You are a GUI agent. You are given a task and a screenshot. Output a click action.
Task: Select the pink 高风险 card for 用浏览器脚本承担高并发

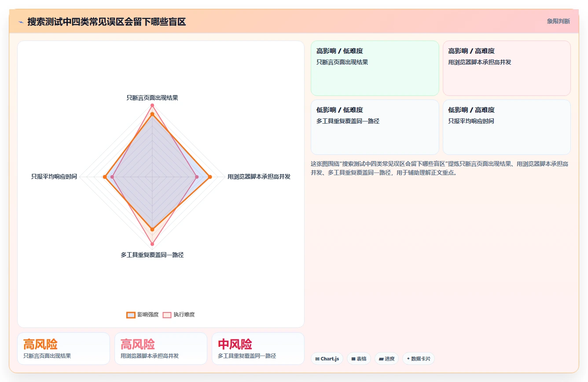point(161,349)
